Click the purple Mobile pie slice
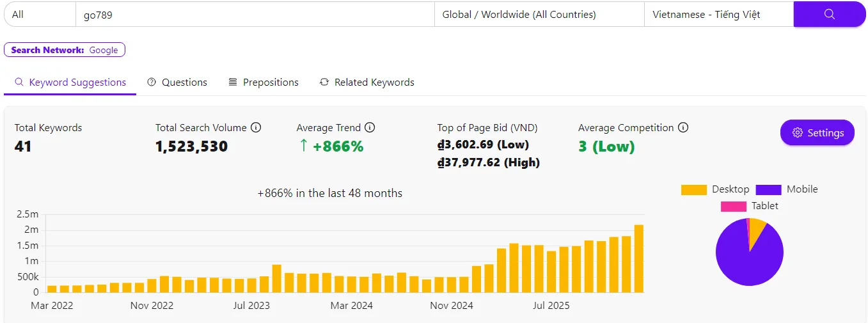This screenshot has height=323, width=868. click(x=745, y=259)
